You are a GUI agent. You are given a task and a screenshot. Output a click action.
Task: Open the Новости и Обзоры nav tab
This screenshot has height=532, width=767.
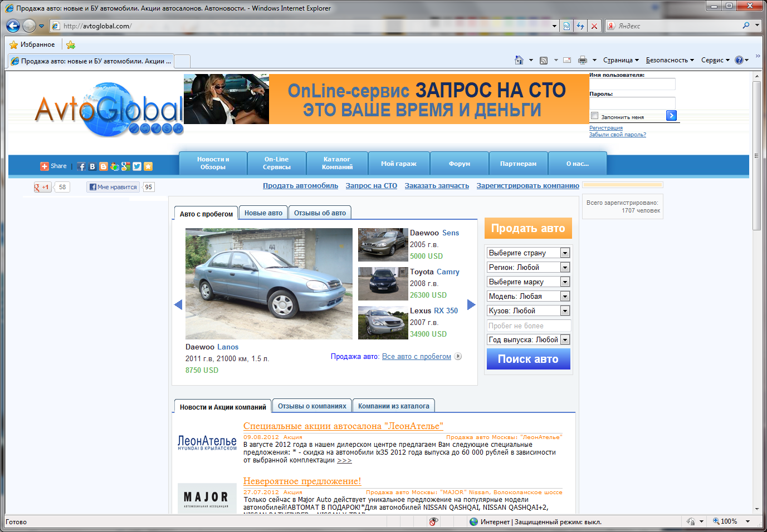click(x=213, y=163)
